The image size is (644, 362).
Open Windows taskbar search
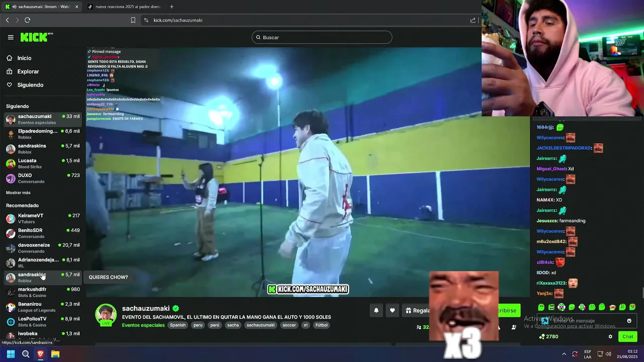[x=26, y=354]
